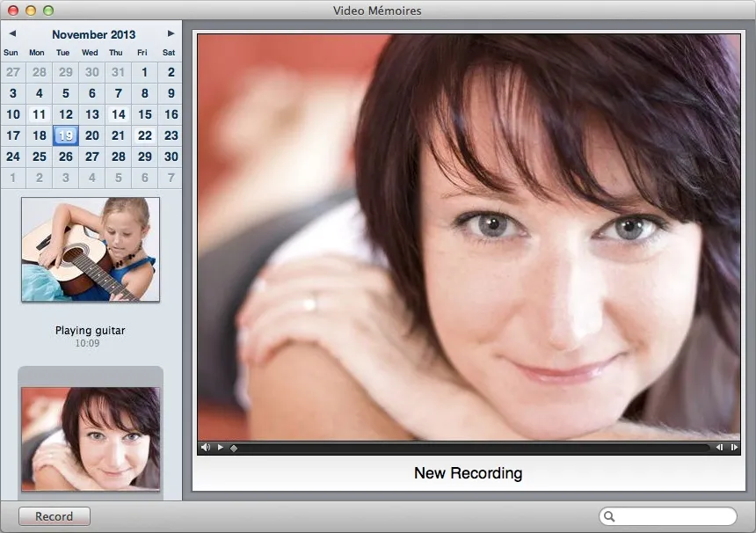This screenshot has width=756, height=533.
Task: Play the video recording
Action: (221, 447)
